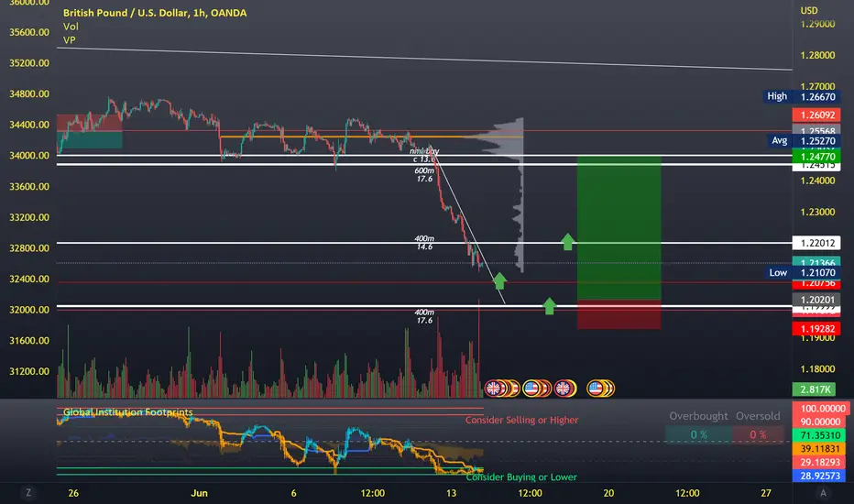Image resolution: width=854 pixels, height=504 pixels.
Task: Click the US flag event icon left of the second UK flag
Action: click(531, 389)
